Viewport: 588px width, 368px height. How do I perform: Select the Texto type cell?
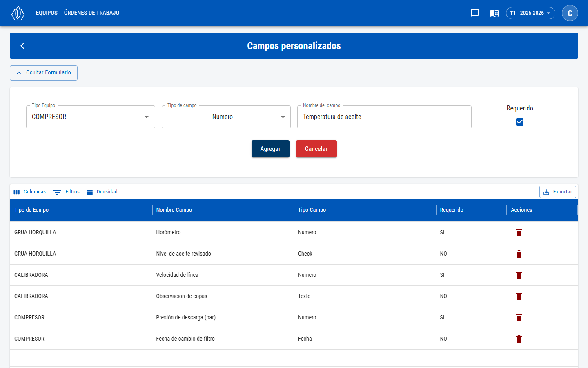[x=365, y=296]
